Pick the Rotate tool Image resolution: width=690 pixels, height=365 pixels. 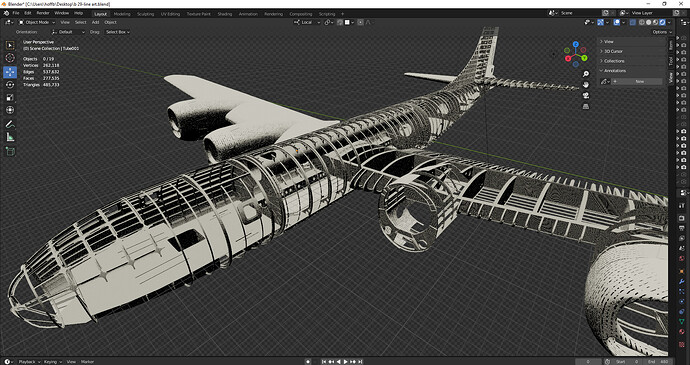pos(10,85)
